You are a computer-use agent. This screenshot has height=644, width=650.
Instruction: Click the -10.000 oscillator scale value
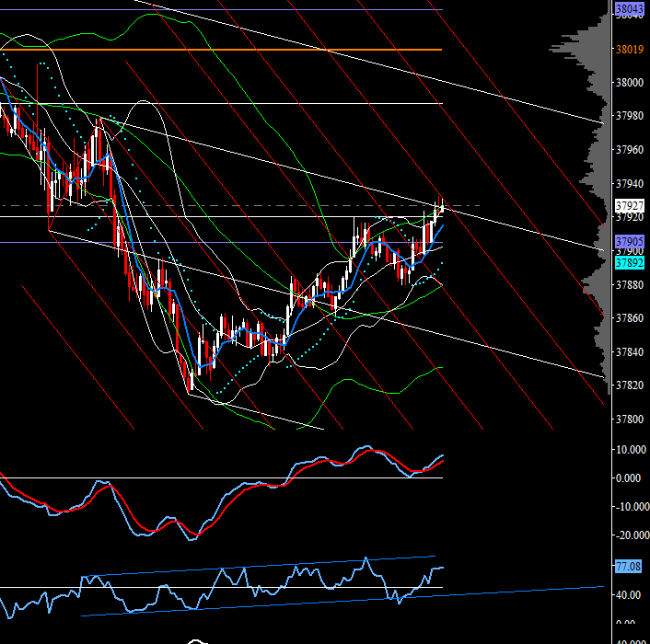click(631, 507)
